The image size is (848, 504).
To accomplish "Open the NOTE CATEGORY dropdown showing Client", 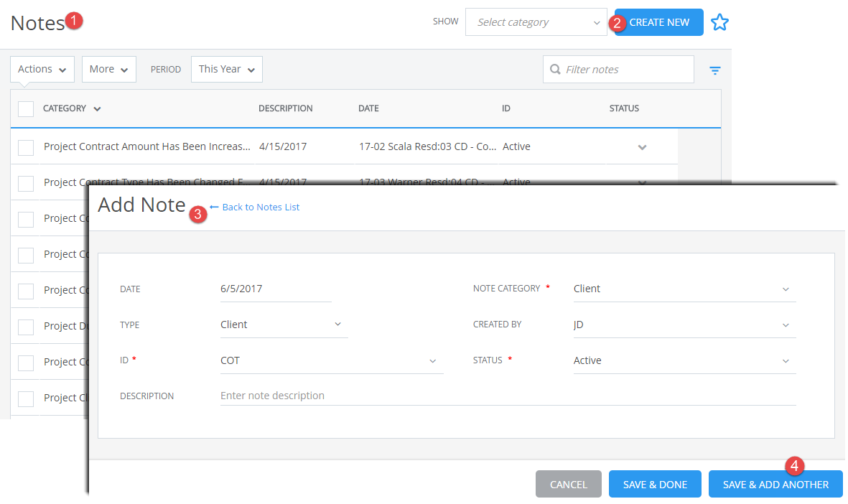I will (x=683, y=288).
